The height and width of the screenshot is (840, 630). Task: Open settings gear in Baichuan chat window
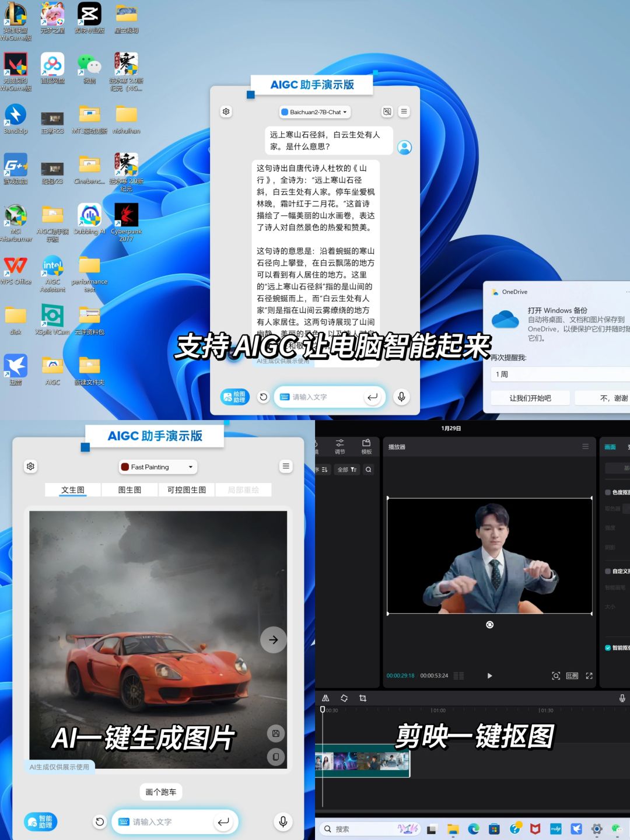pos(226,111)
